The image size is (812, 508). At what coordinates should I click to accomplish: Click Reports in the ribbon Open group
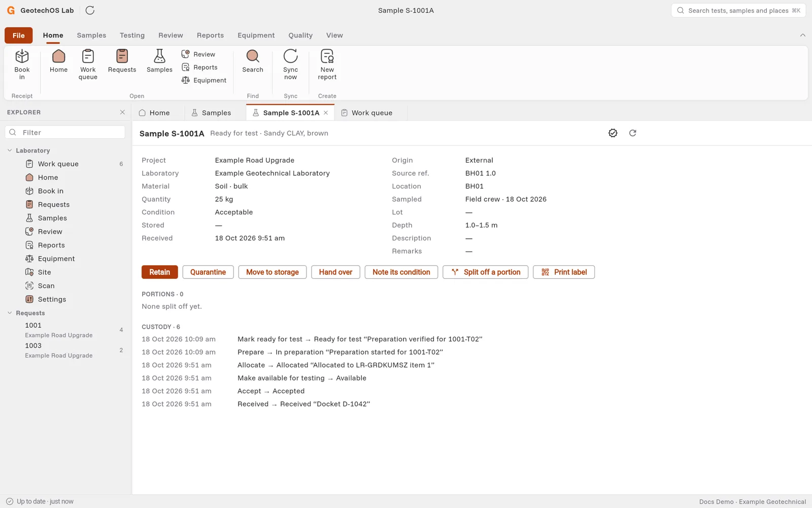[x=199, y=67]
